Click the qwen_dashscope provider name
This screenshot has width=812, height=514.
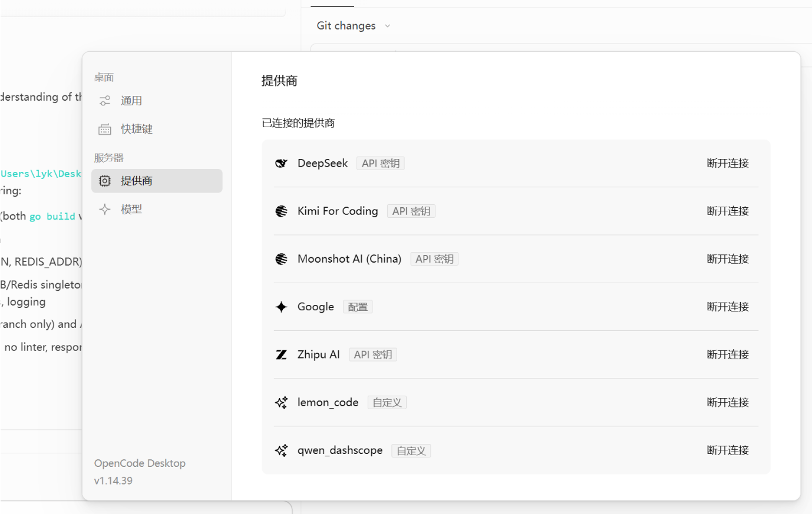340,450
